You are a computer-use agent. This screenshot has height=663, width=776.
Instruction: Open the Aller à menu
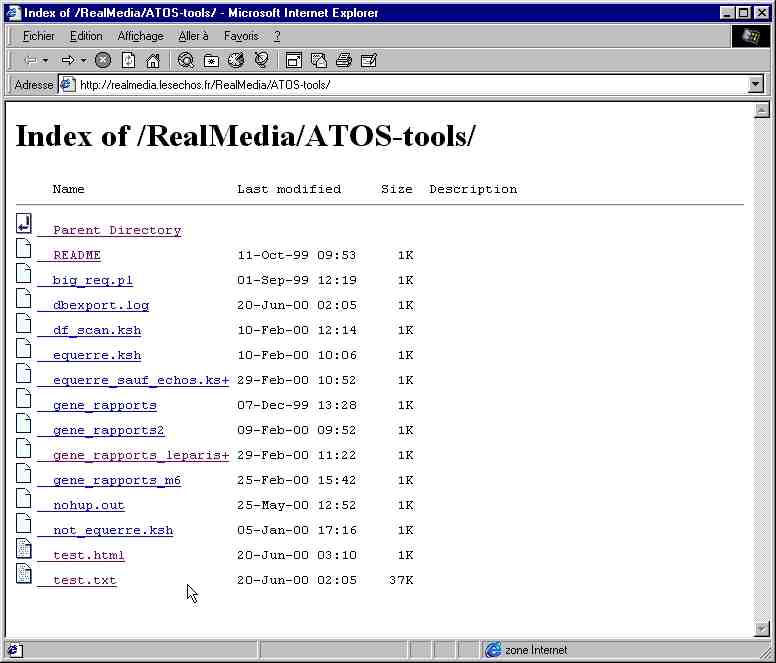(194, 36)
